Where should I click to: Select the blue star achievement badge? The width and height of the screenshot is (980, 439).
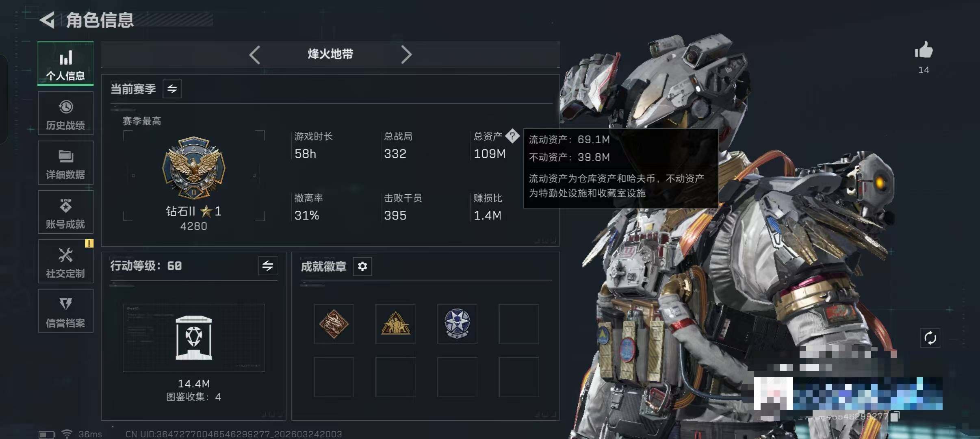point(457,324)
